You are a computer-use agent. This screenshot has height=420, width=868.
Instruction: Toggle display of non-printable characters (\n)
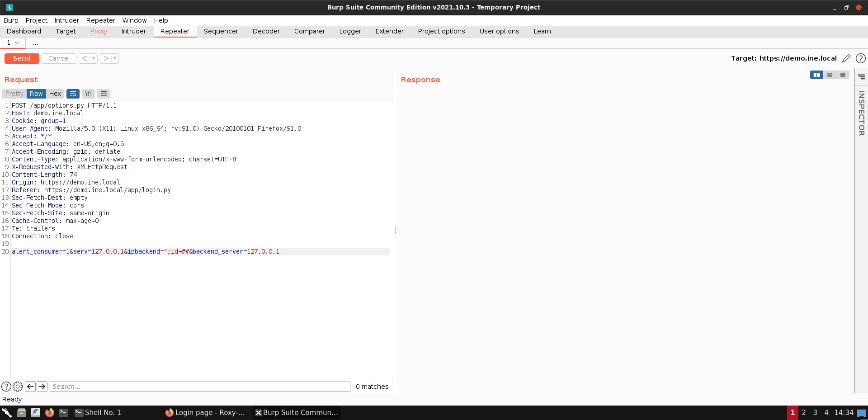88,94
